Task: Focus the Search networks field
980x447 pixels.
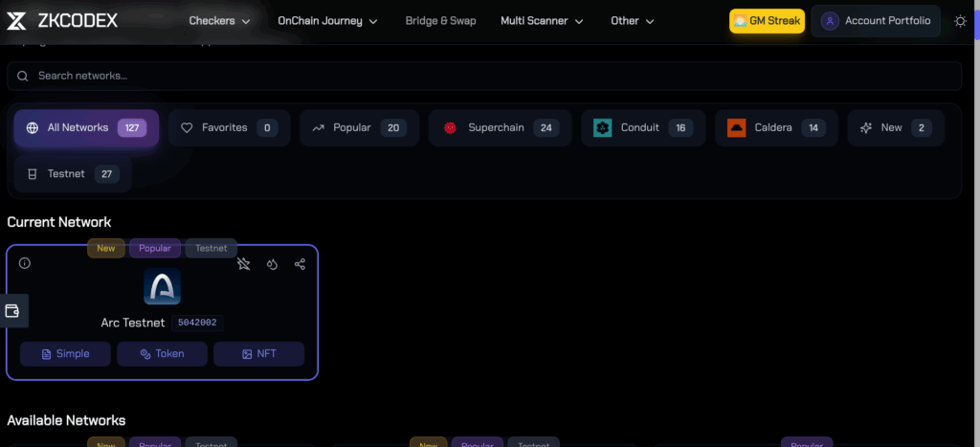Action: [x=484, y=76]
